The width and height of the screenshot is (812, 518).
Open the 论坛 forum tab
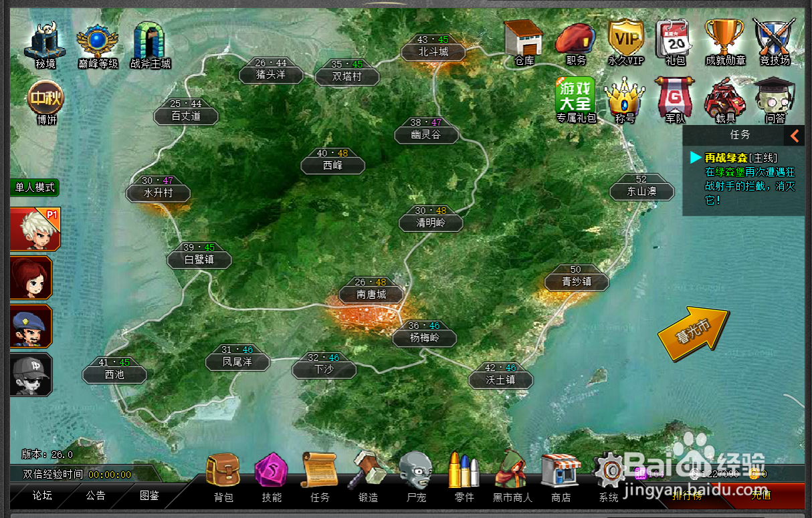point(42,496)
